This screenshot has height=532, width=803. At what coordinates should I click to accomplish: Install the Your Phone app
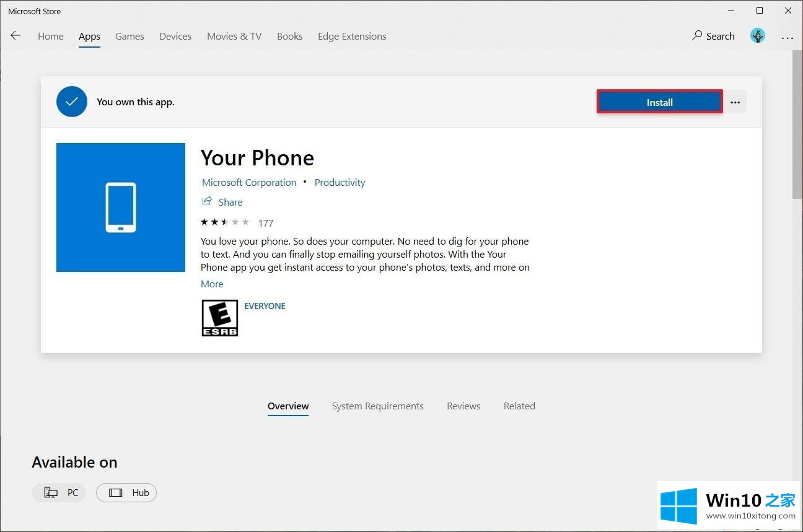pyautogui.click(x=660, y=102)
